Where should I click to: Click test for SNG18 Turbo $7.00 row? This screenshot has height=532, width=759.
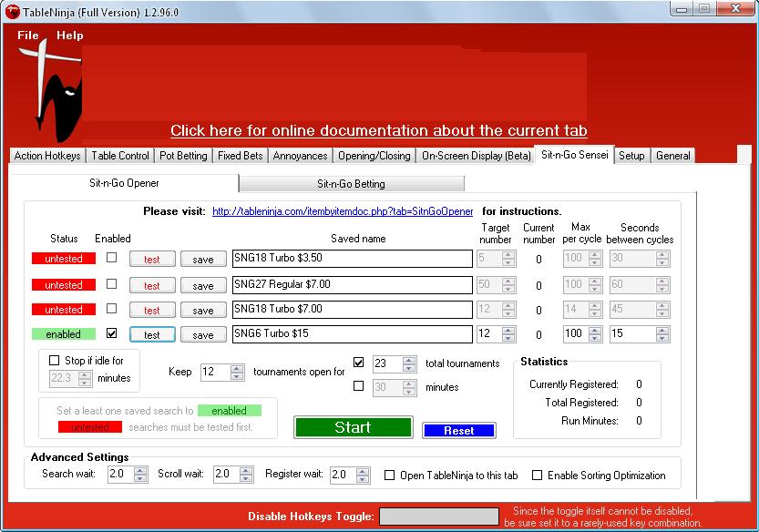click(152, 310)
